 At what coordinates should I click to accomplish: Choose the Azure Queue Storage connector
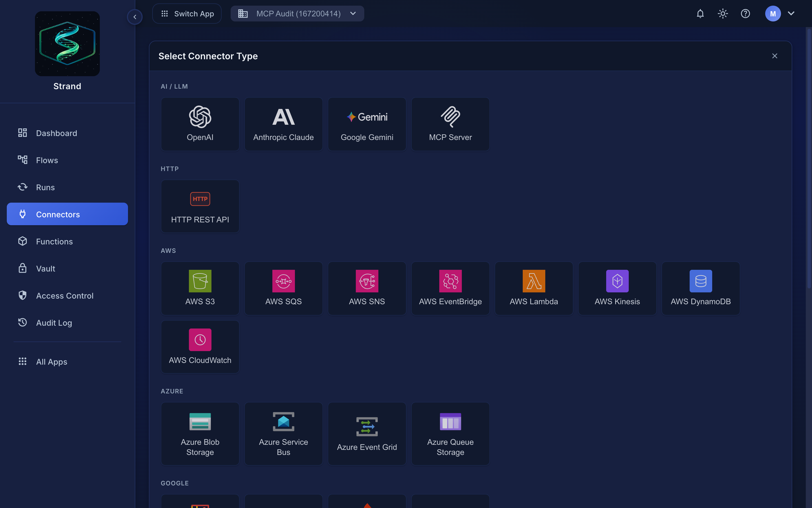point(450,434)
